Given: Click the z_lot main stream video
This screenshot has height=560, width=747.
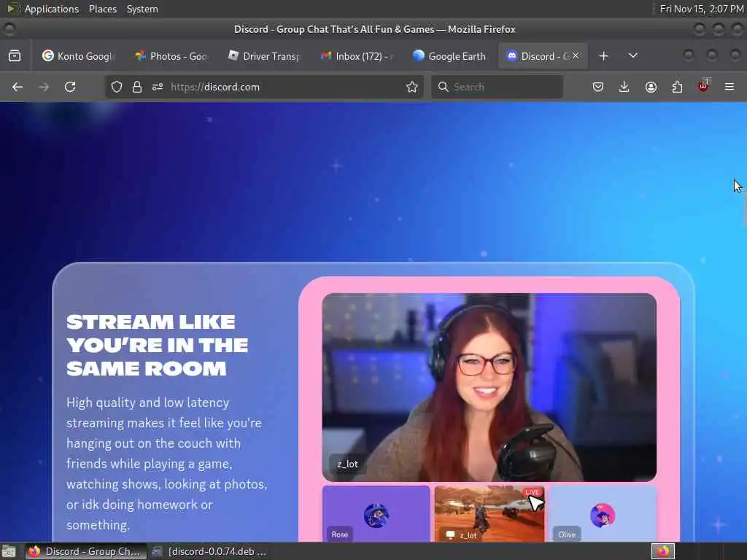Looking at the screenshot, I should [489, 387].
